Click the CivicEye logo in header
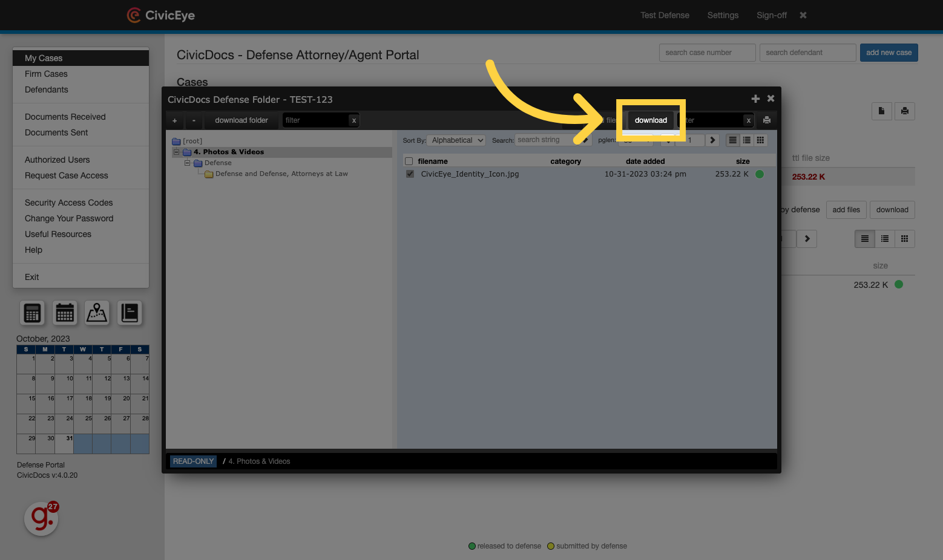943x560 pixels. (161, 15)
